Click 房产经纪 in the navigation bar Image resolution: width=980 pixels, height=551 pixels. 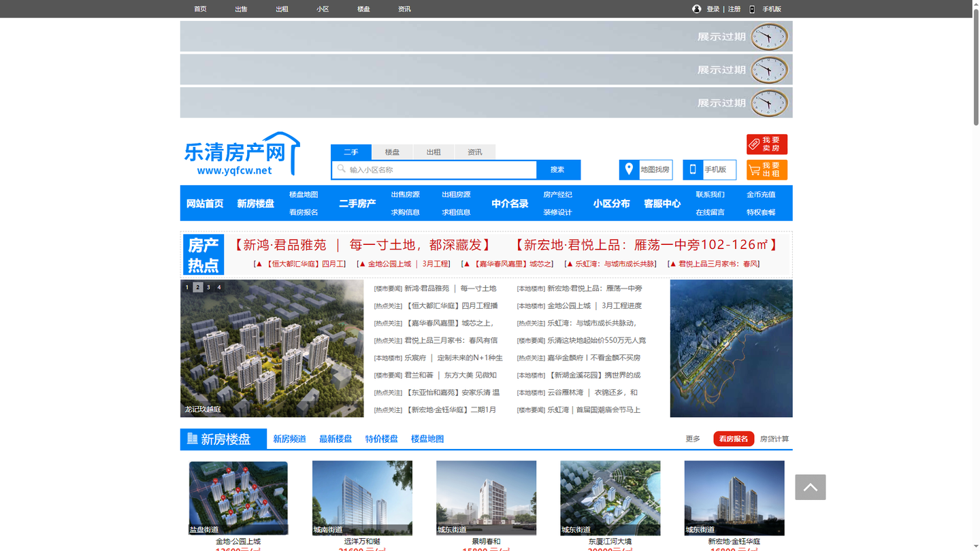point(558,195)
